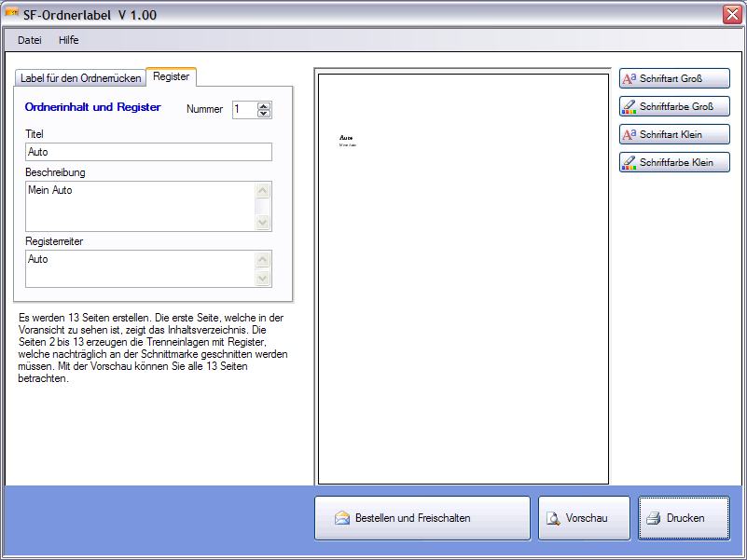
Task: Click into the Beschreibung text area
Action: coord(140,206)
